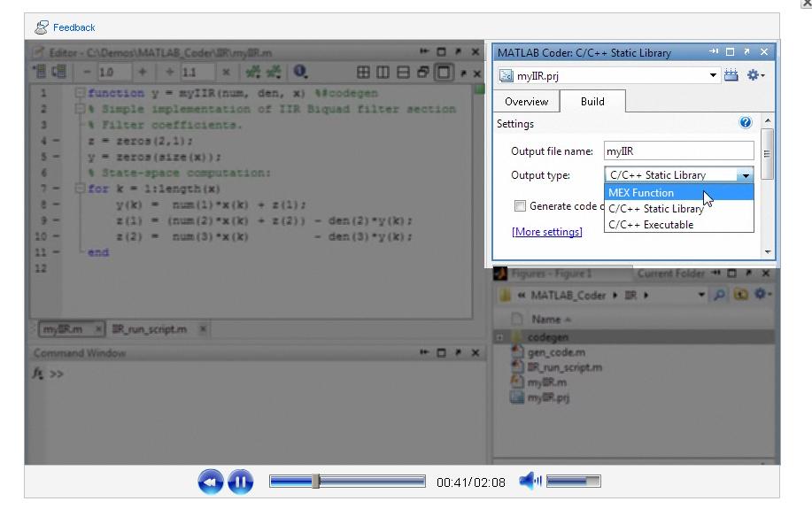Click the rewind button in player
The height and width of the screenshot is (509, 812).
(x=211, y=482)
